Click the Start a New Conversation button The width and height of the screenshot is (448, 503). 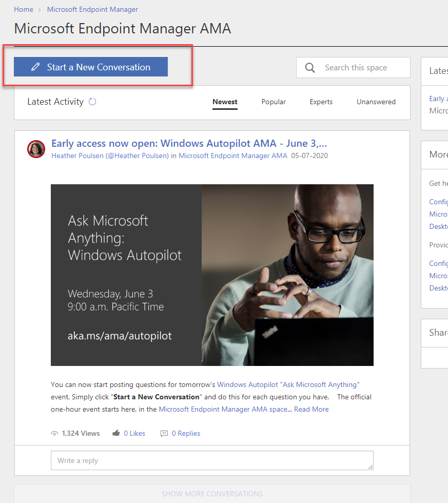click(x=91, y=67)
